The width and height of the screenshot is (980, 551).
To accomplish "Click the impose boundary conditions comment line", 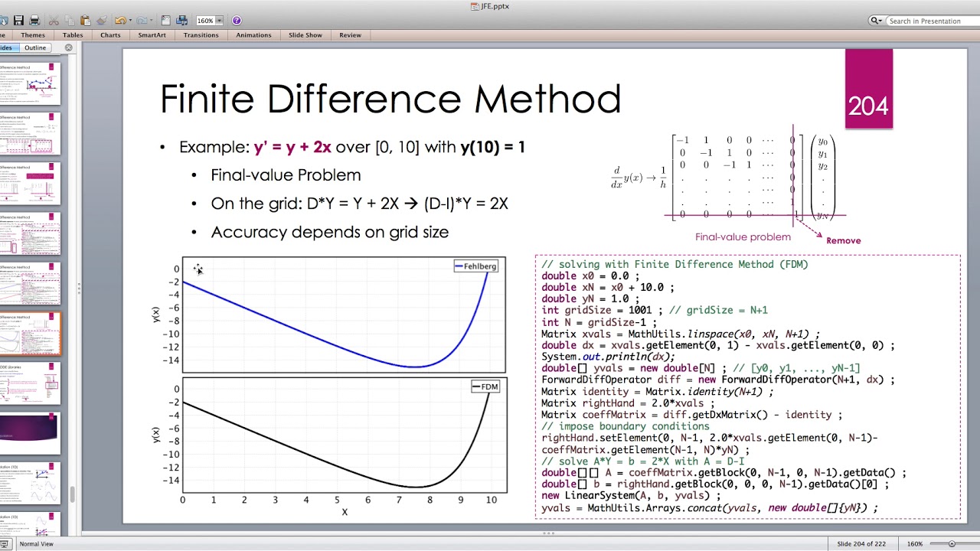I will 626,426.
